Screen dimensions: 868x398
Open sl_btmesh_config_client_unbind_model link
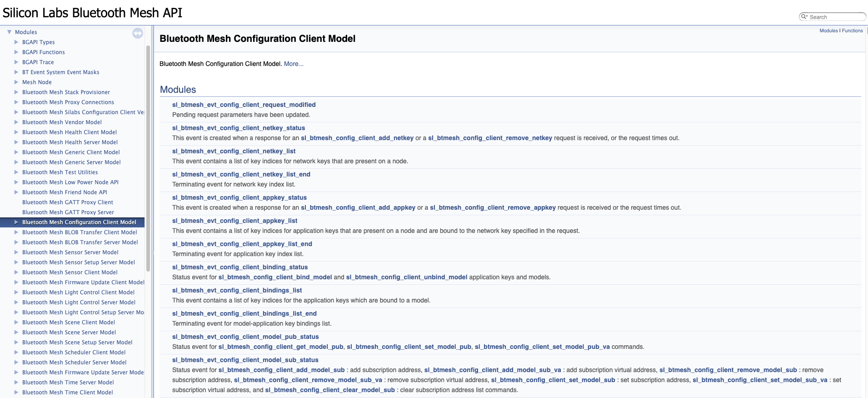tap(407, 277)
